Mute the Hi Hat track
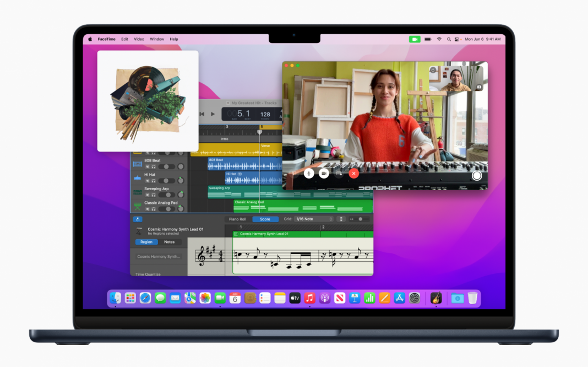Screen dimensions: 588x367 tap(148, 180)
